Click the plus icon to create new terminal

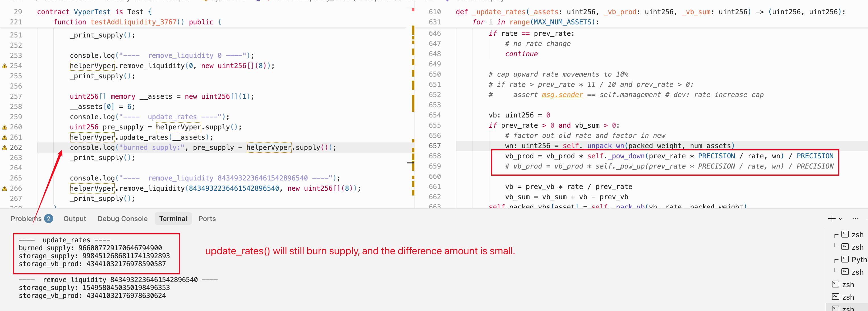831,219
